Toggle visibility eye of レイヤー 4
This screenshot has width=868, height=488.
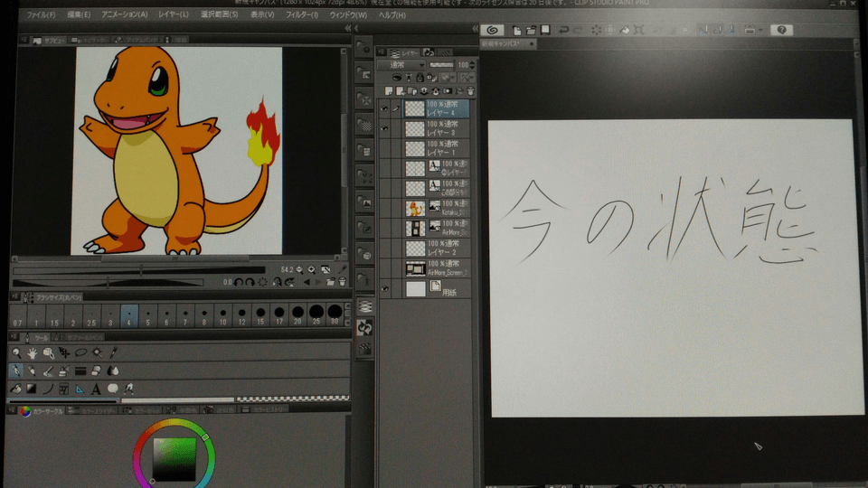384,108
